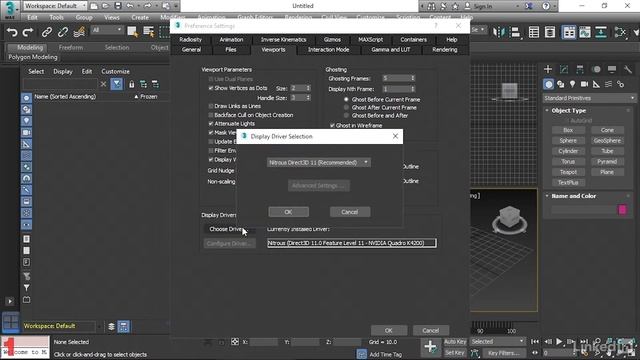This screenshot has height=360, width=640.
Task: Click the Choose Driver button
Action: 229,229
